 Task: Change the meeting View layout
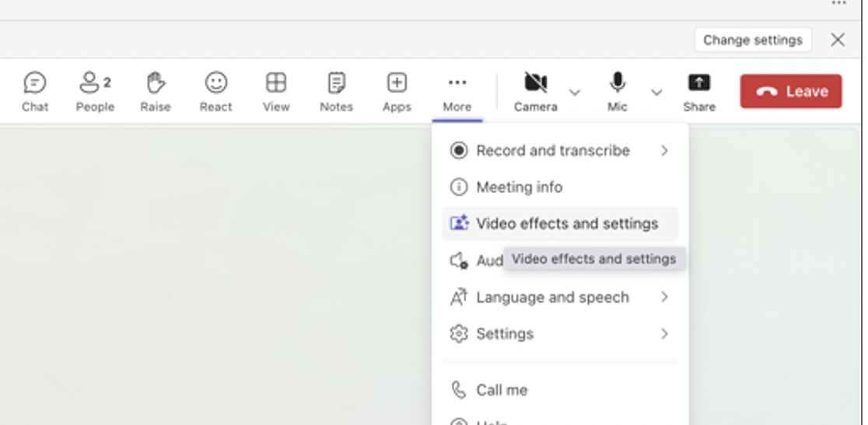(x=276, y=91)
